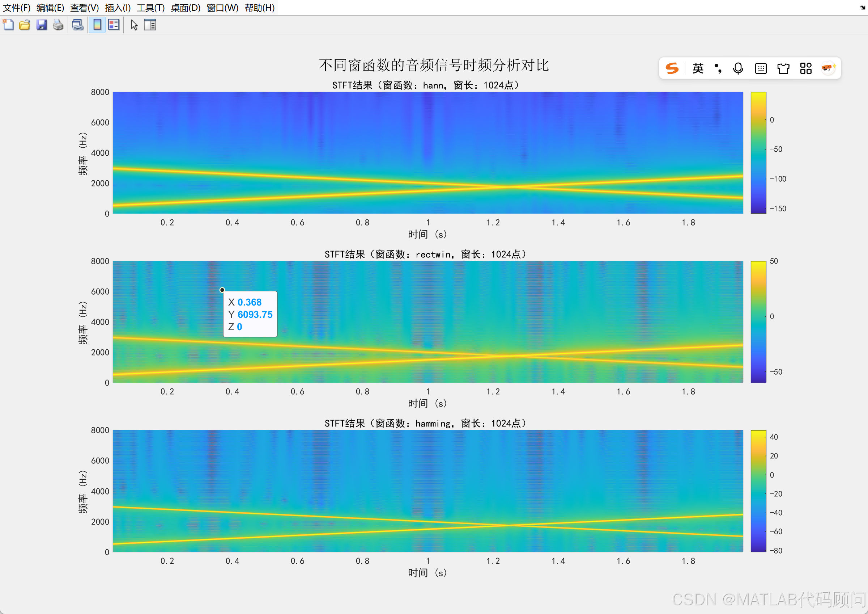The width and height of the screenshot is (868, 614).
Task: Toggle the Insert Legend button
Action: coord(114,25)
